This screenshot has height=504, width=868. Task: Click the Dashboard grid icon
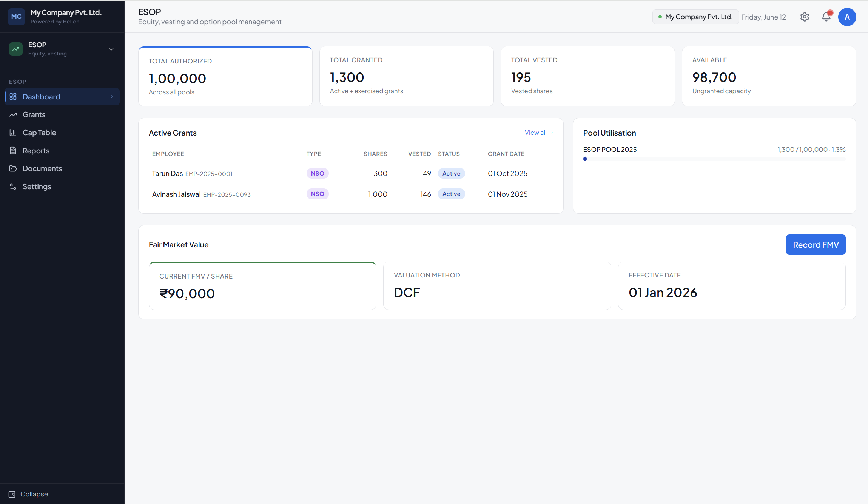(x=13, y=97)
